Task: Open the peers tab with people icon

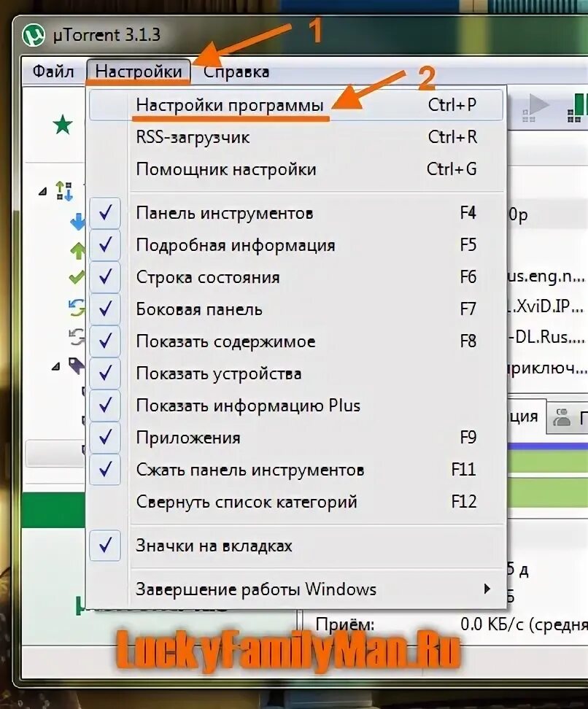Action: pyautogui.click(x=568, y=417)
